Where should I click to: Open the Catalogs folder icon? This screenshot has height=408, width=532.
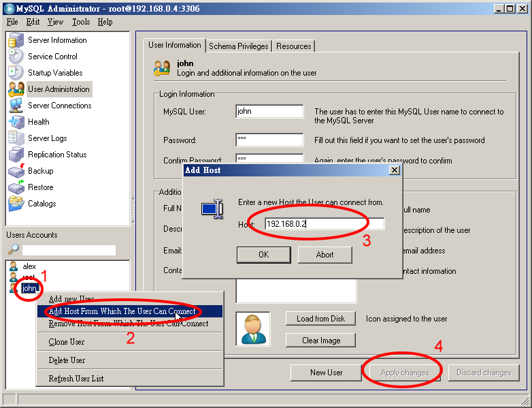click(x=16, y=204)
